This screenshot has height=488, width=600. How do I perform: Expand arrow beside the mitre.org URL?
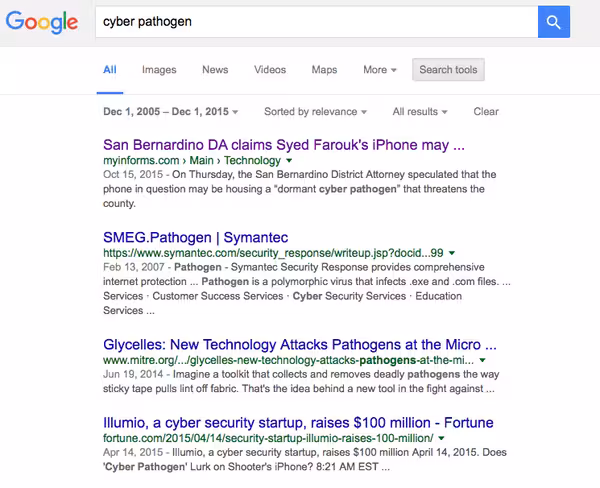(483, 360)
